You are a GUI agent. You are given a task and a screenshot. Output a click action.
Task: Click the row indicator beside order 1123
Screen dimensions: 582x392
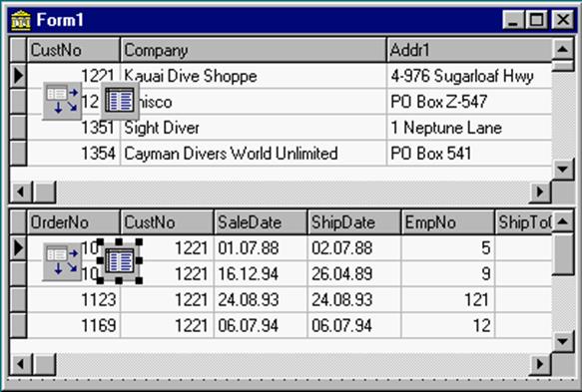click(x=18, y=299)
